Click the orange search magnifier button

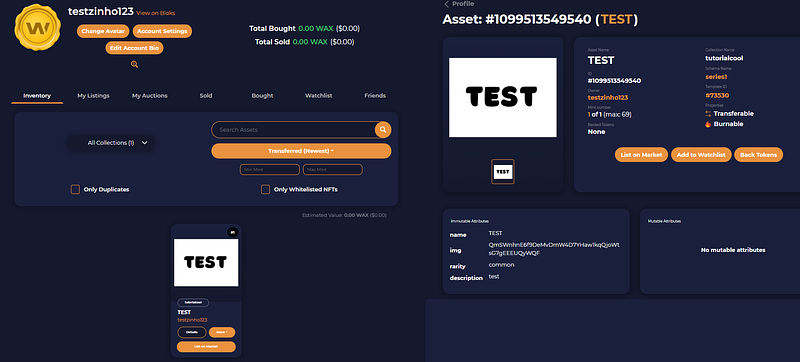coord(383,130)
